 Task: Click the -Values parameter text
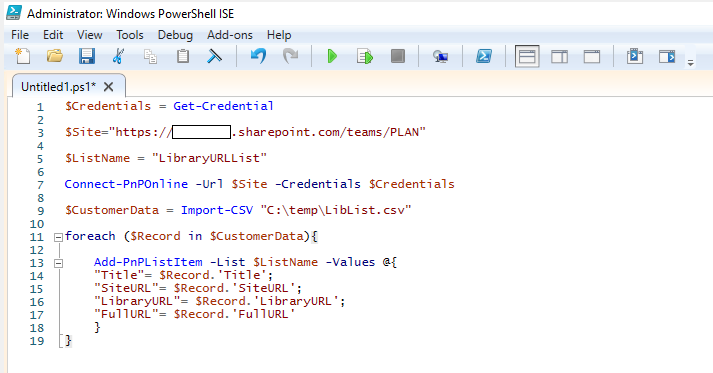point(350,262)
